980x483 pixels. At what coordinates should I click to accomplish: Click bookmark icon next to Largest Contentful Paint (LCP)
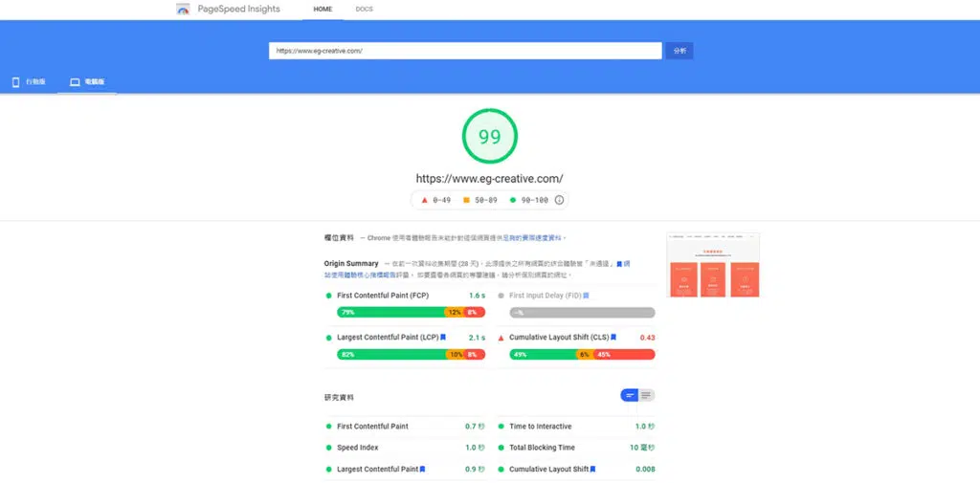click(443, 338)
